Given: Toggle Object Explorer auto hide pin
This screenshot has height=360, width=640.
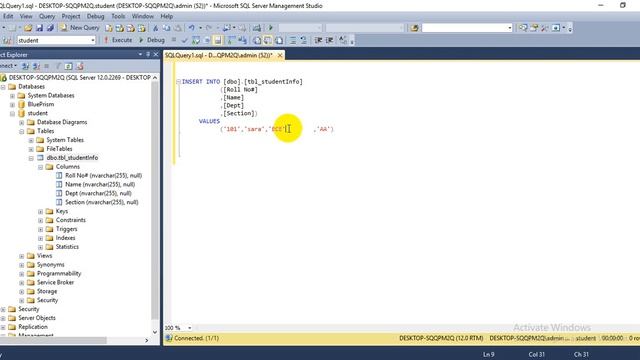Looking at the screenshot, I should click(148, 54).
